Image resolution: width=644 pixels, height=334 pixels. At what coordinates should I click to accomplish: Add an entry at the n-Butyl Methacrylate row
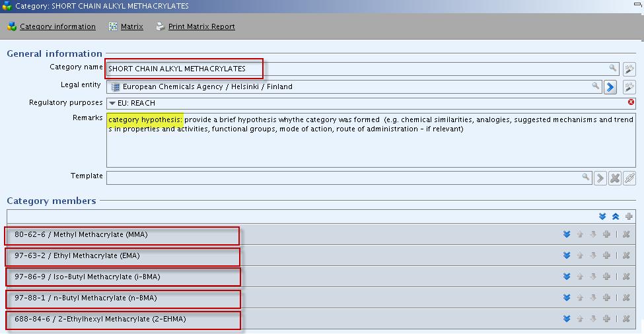[x=606, y=298]
